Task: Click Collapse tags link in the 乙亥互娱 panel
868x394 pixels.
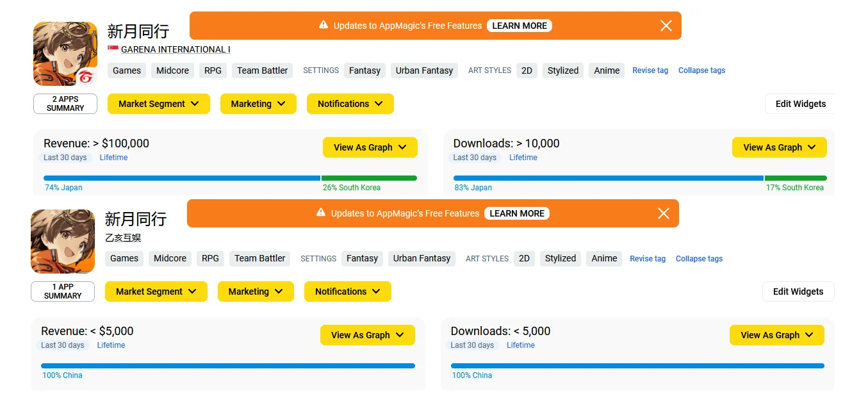Action: (x=700, y=259)
